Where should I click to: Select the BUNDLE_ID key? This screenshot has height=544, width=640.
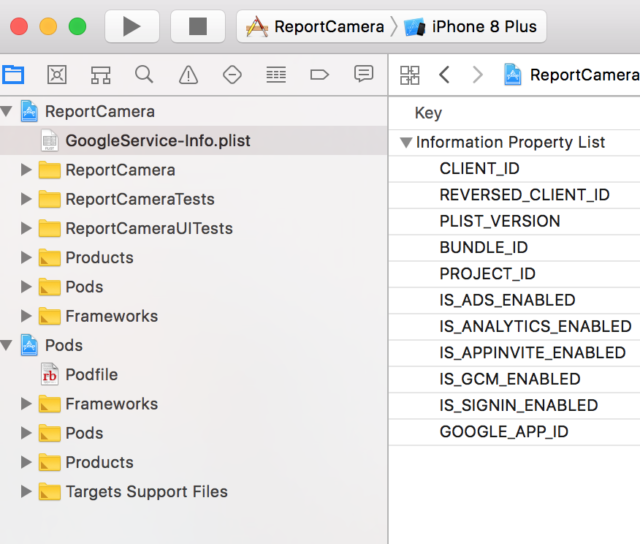click(x=484, y=247)
